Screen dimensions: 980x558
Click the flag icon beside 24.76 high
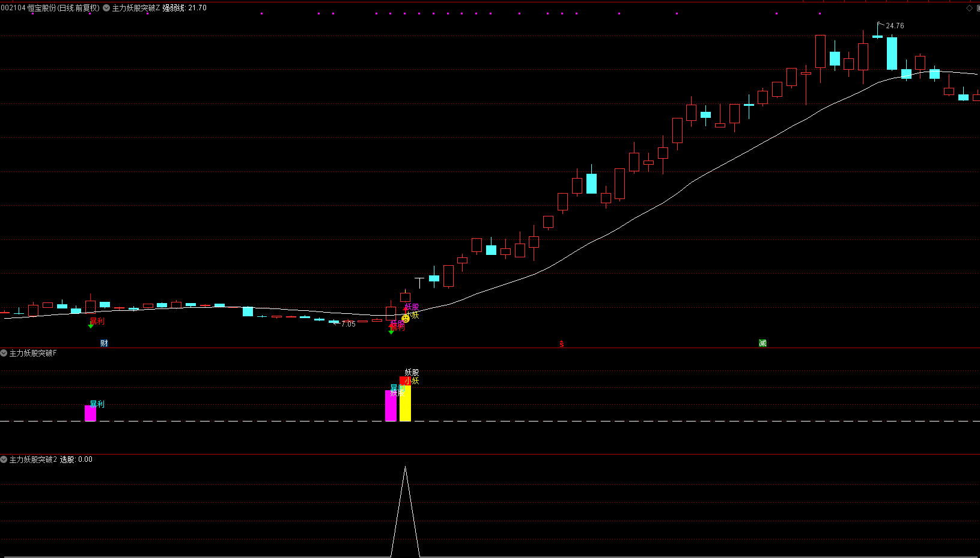pyautogui.click(x=880, y=24)
